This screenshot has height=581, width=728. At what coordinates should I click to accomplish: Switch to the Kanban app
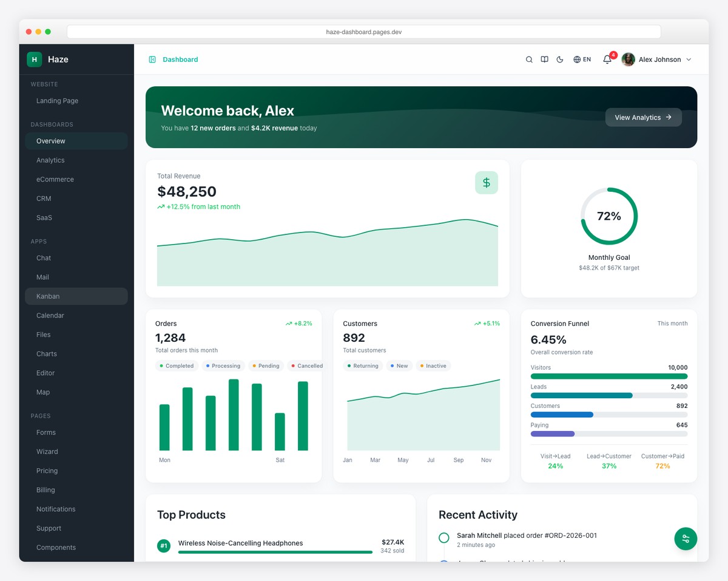pos(47,296)
